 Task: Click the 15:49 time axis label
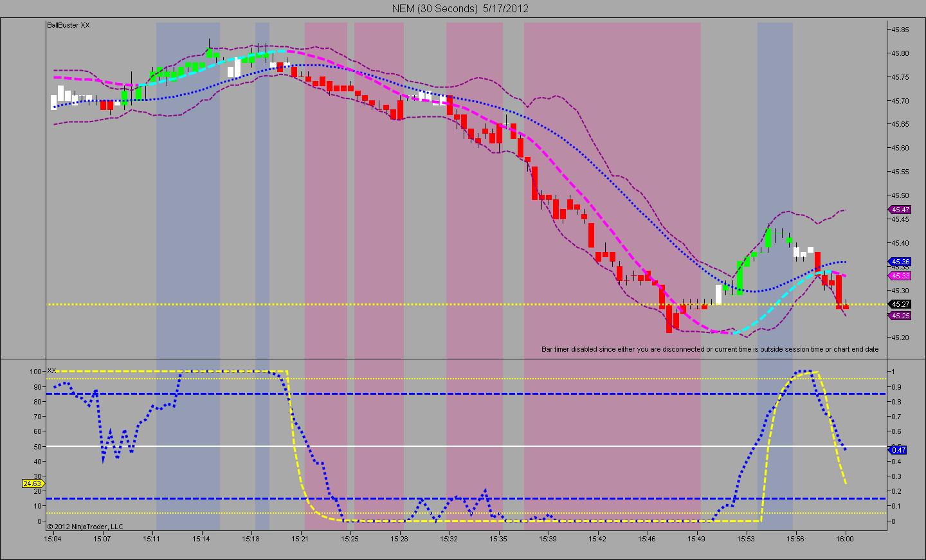click(696, 539)
